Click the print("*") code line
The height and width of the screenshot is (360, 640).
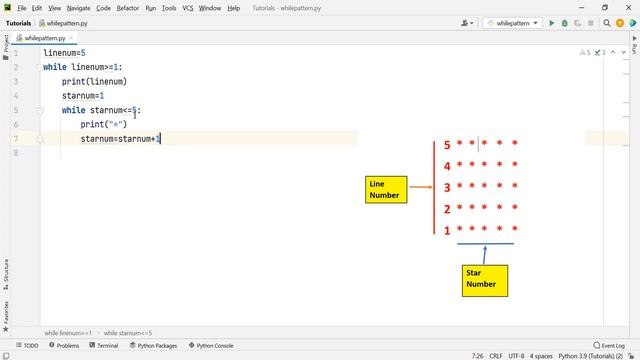[104, 124]
